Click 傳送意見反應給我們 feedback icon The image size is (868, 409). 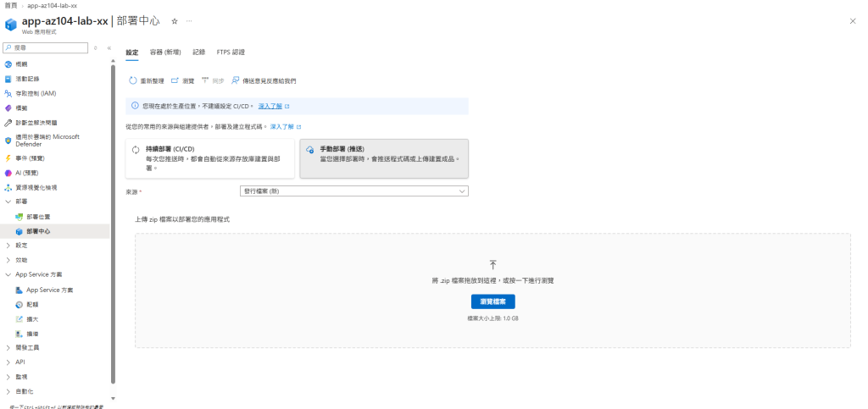[236, 80]
